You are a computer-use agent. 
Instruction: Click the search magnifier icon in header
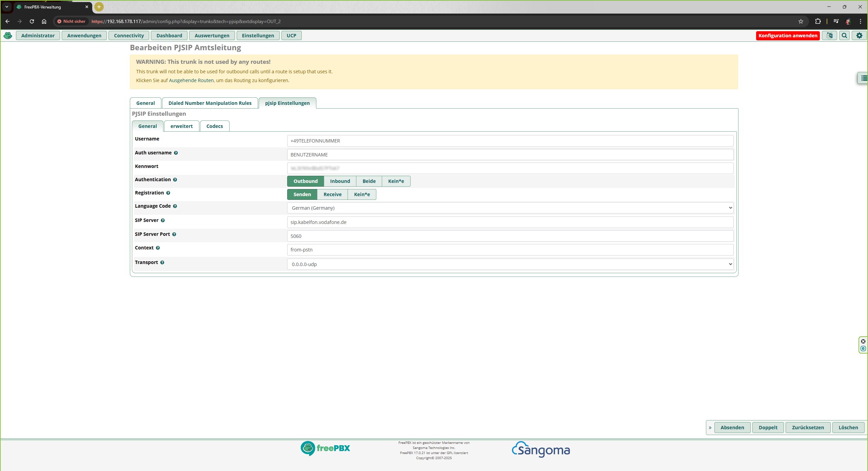click(844, 35)
